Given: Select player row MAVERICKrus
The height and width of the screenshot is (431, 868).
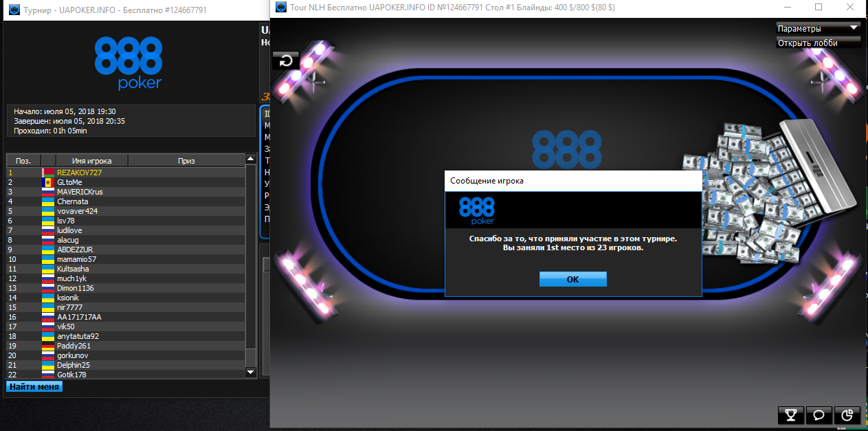Looking at the screenshot, I should point(126,192).
